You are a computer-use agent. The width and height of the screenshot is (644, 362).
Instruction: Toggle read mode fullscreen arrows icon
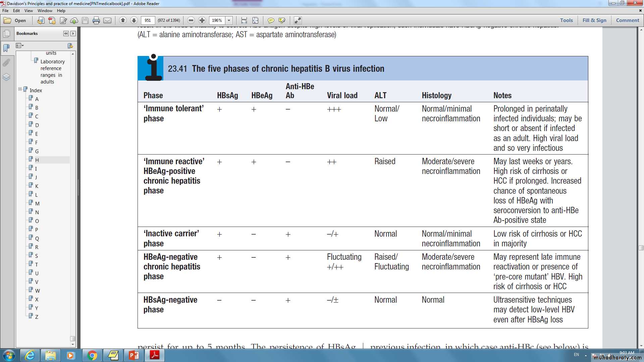click(x=298, y=20)
